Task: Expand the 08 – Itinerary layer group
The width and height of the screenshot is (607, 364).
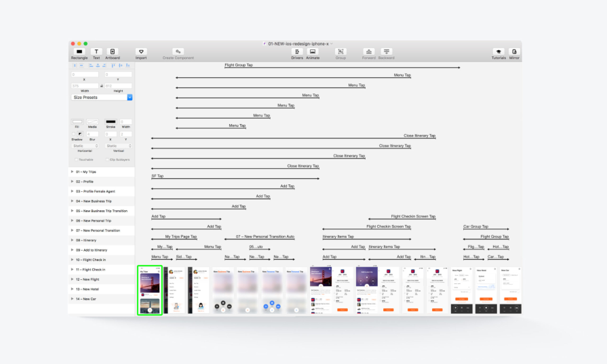Action: tap(73, 240)
